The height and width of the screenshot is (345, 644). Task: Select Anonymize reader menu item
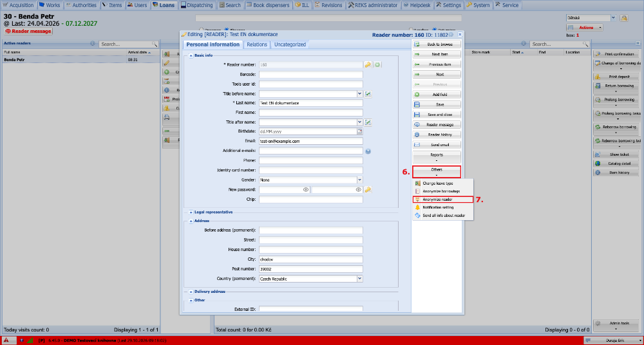[x=443, y=200]
